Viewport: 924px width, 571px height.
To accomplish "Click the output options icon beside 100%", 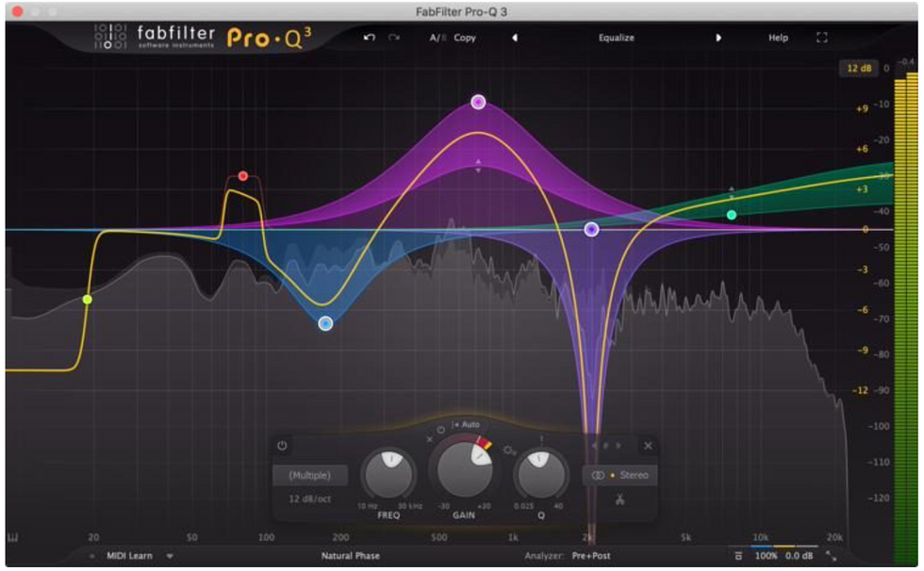I will coord(738,556).
